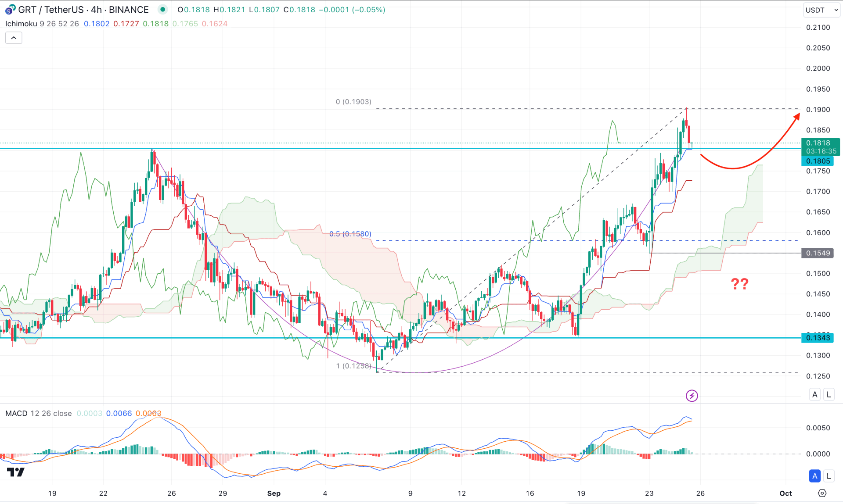
Task: Select the Ichimoku indicator label
Action: pyautogui.click(x=21, y=24)
